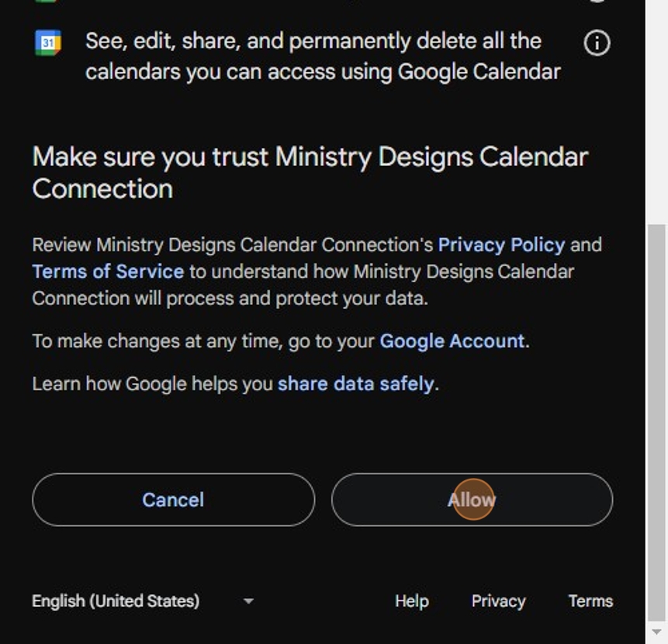This screenshot has height=644, width=668.
Task: Open Terms in the footer
Action: coord(590,601)
